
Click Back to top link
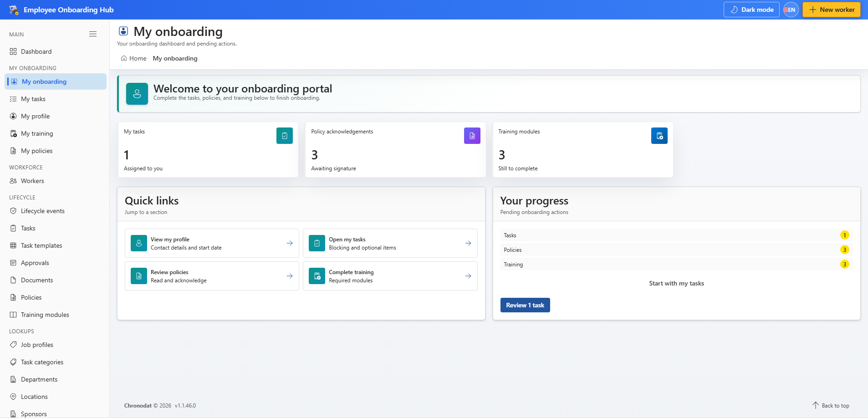(831, 405)
